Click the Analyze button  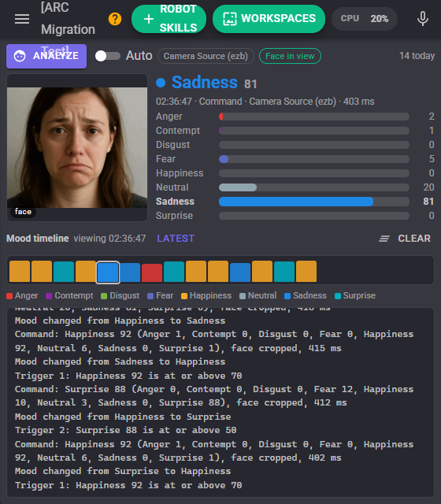(x=46, y=56)
